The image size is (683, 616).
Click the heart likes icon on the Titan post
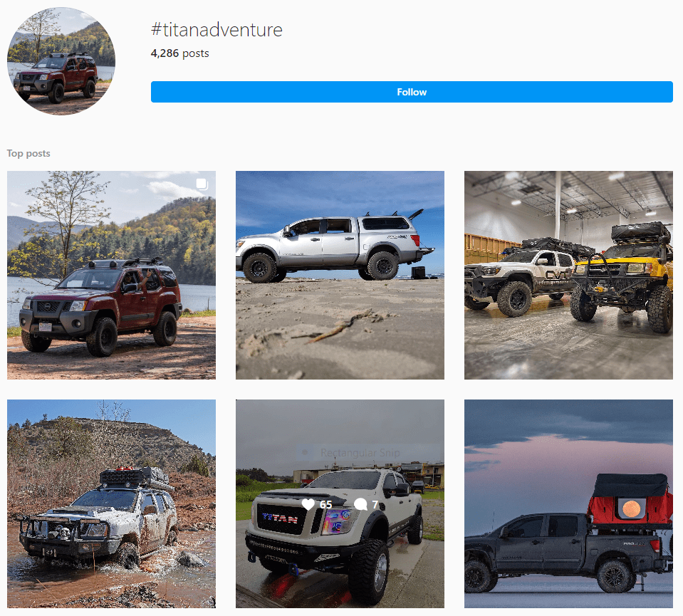pos(308,504)
